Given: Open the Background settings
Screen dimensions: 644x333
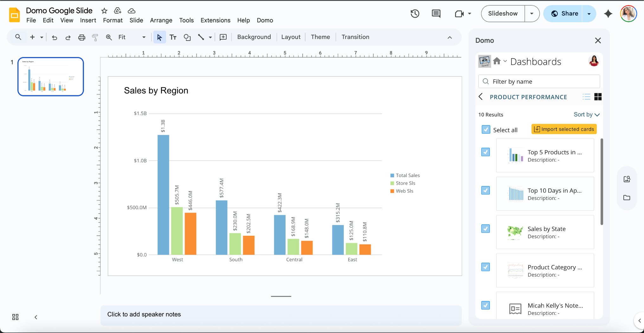Looking at the screenshot, I should pyautogui.click(x=254, y=37).
